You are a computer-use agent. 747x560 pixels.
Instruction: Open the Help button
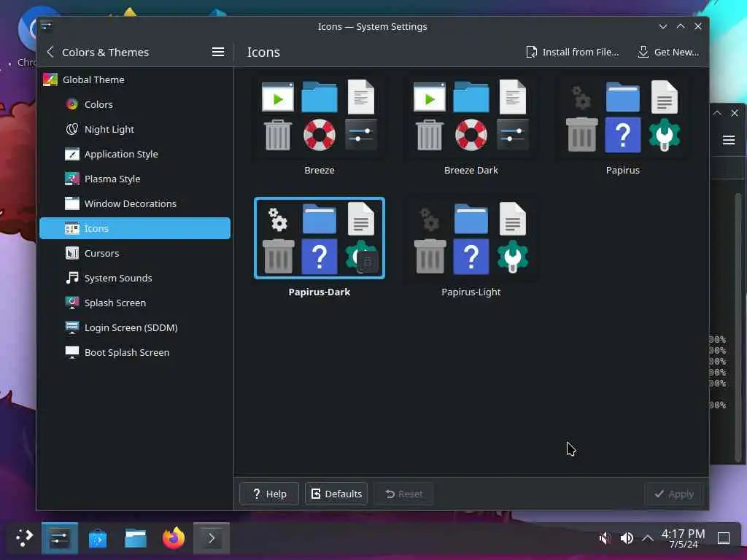pyautogui.click(x=269, y=494)
